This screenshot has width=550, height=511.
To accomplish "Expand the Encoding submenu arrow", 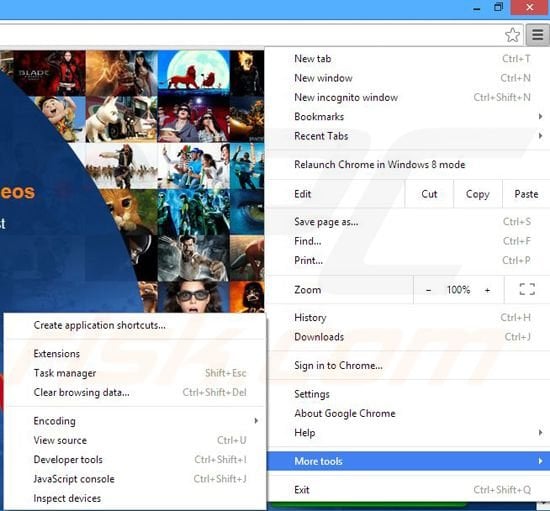I will coord(256,421).
